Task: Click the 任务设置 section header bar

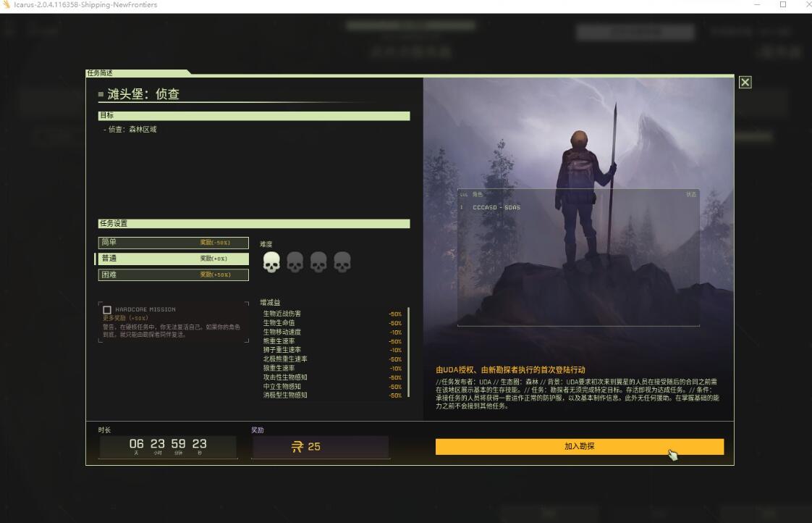Action: point(254,223)
